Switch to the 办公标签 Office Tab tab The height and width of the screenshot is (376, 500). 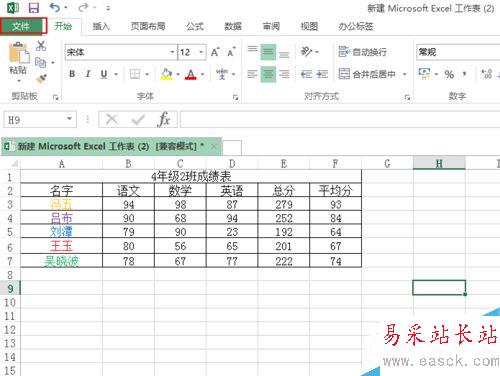click(356, 26)
